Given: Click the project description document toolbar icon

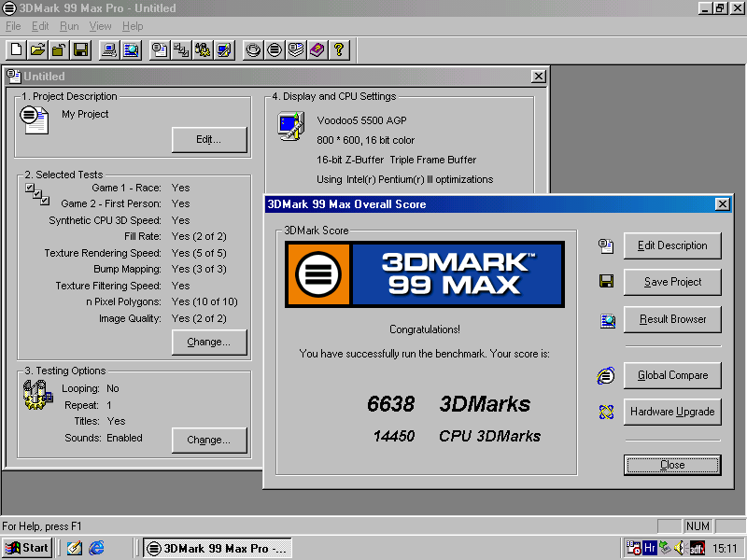Looking at the screenshot, I should (x=160, y=49).
